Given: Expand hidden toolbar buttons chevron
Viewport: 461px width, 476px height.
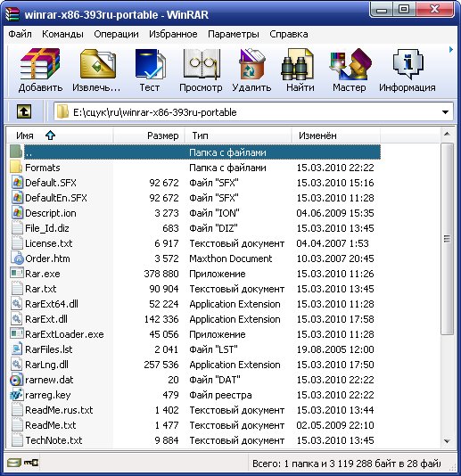Looking at the screenshot, I should tap(451, 50).
